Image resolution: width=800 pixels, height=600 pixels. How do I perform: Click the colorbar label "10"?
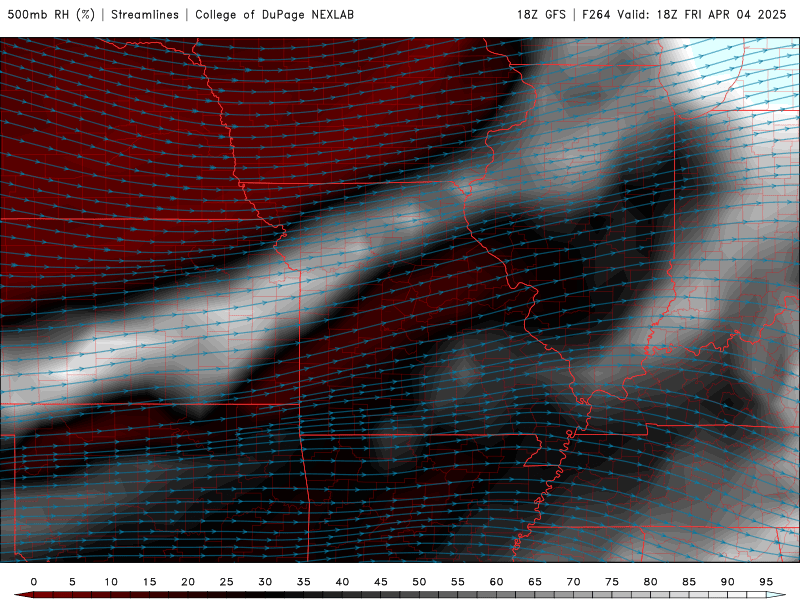coord(111,582)
